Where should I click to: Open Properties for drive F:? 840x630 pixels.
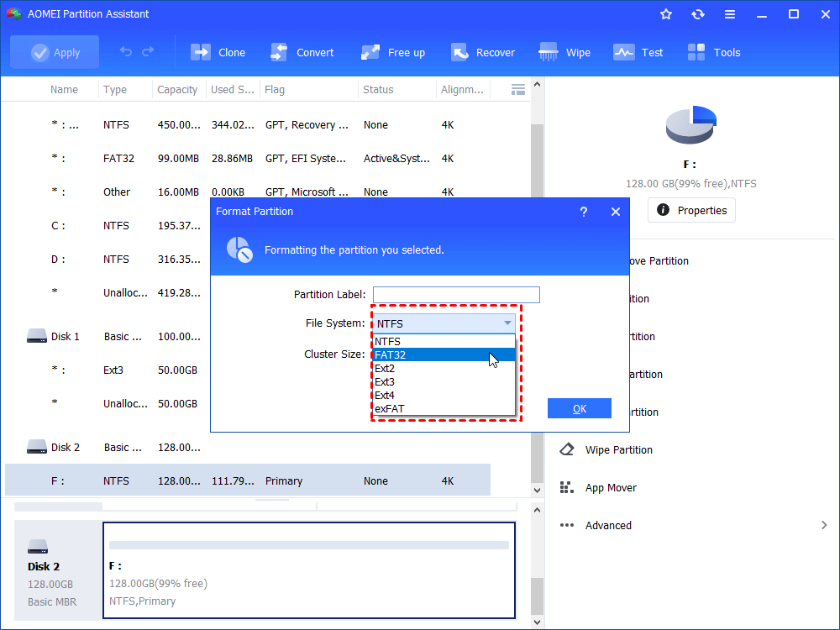[x=690, y=210]
